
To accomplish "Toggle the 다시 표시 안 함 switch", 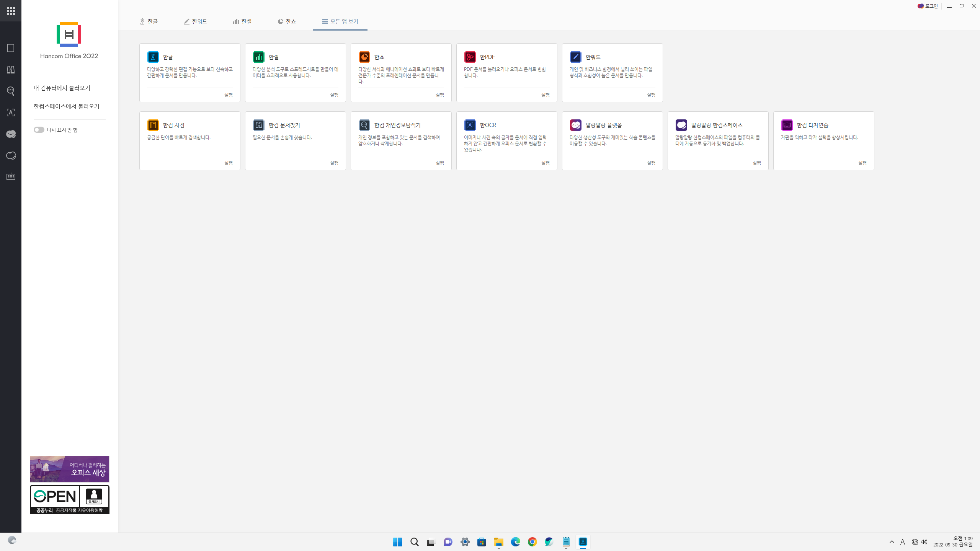I will tap(39, 130).
